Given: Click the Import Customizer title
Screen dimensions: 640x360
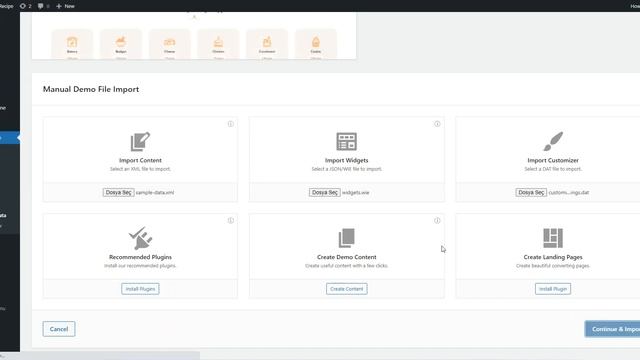Looking at the screenshot, I should 553,160.
